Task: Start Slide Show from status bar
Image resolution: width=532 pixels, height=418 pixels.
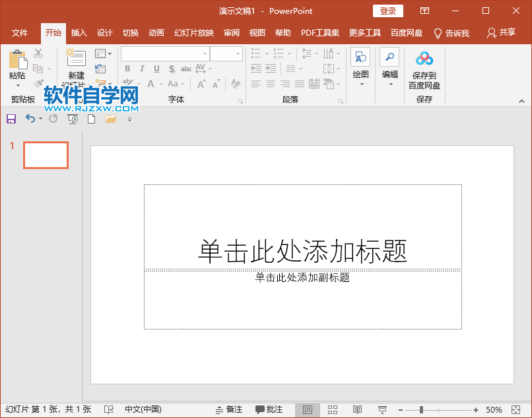Action: click(382, 409)
